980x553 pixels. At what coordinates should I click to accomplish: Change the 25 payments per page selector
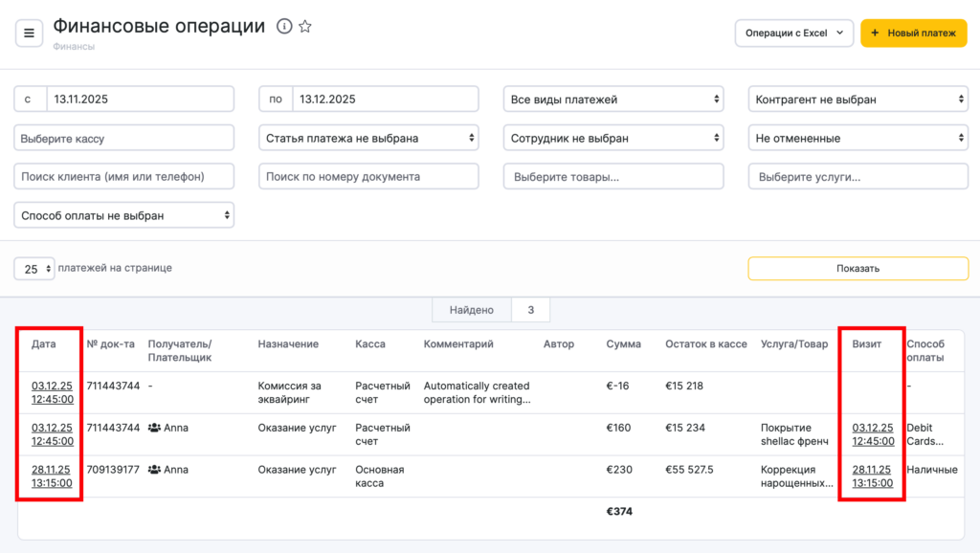coord(33,269)
